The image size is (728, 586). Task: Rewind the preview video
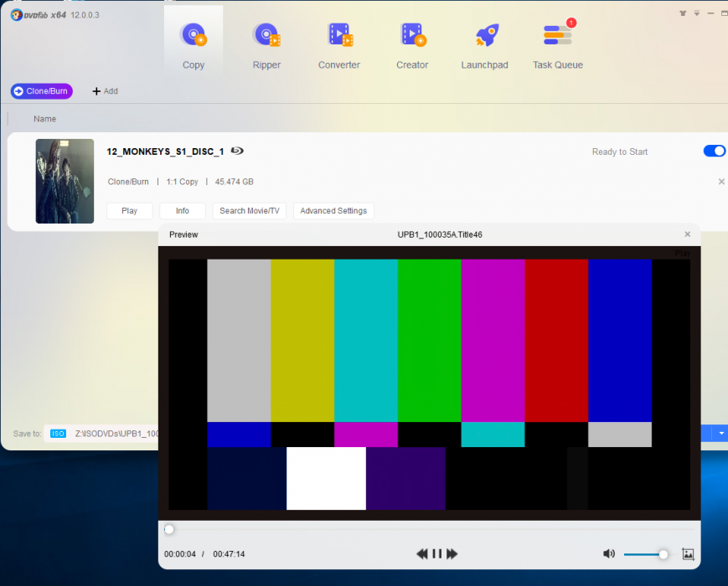point(422,554)
